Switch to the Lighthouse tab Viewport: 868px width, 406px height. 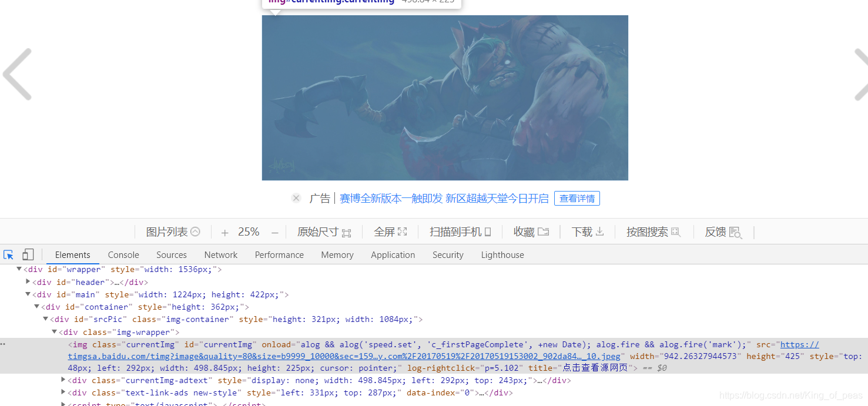point(502,255)
